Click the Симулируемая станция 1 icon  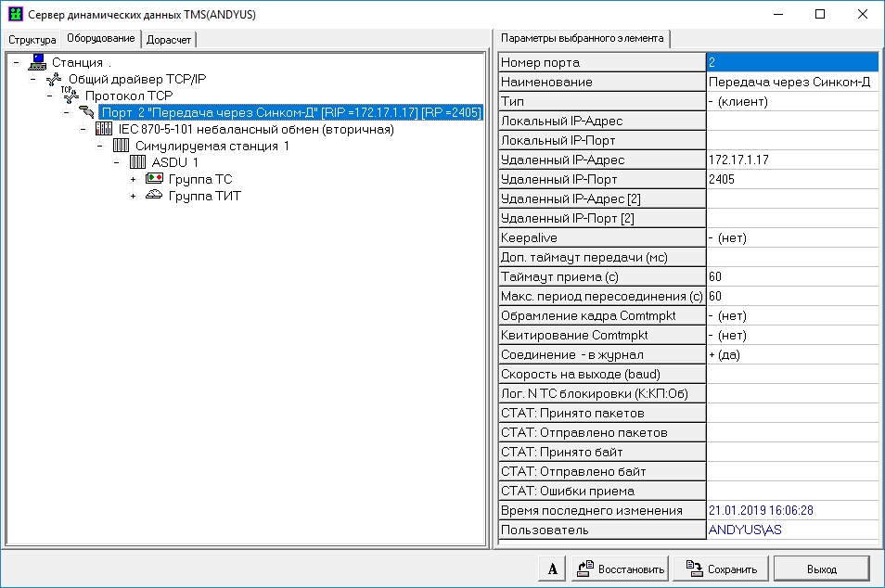[121, 146]
